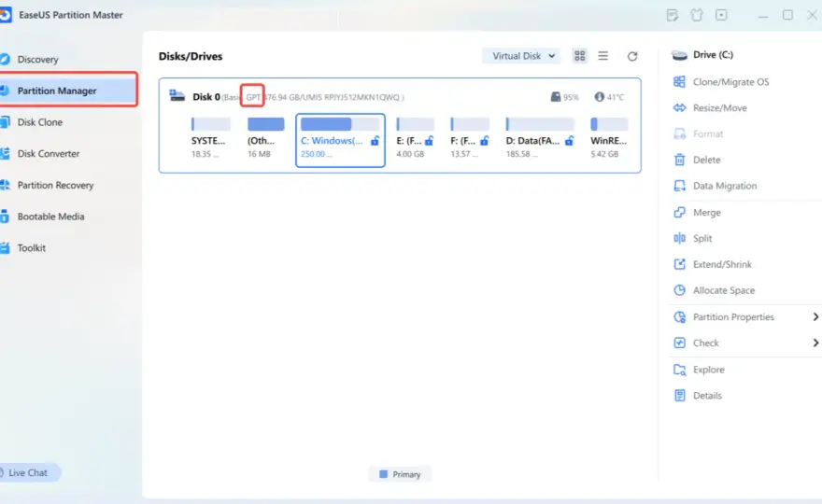822x504 pixels.
Task: Delete the selected partition
Action: (706, 160)
